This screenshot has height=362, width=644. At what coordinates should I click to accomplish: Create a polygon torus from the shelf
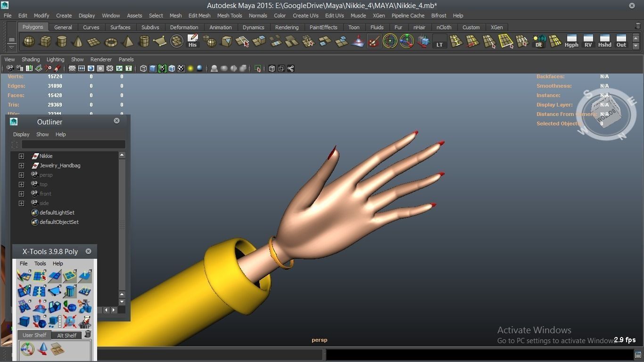tap(111, 41)
